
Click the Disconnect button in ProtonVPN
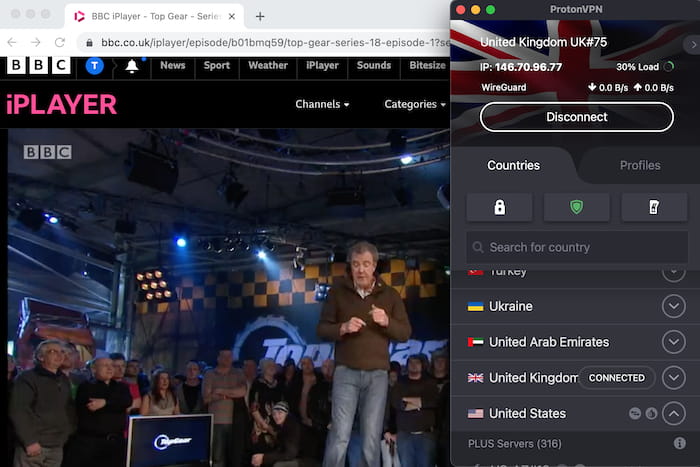pyautogui.click(x=576, y=117)
